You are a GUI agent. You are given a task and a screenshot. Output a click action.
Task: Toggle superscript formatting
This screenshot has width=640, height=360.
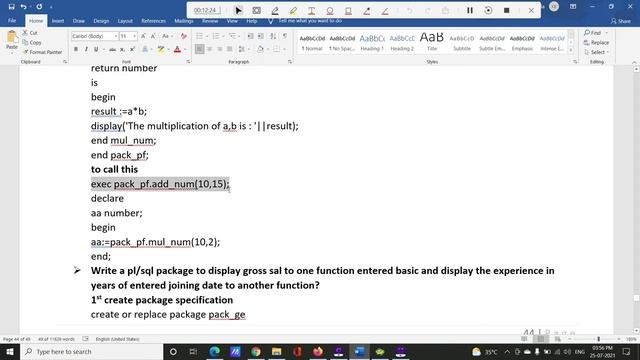[132, 49]
